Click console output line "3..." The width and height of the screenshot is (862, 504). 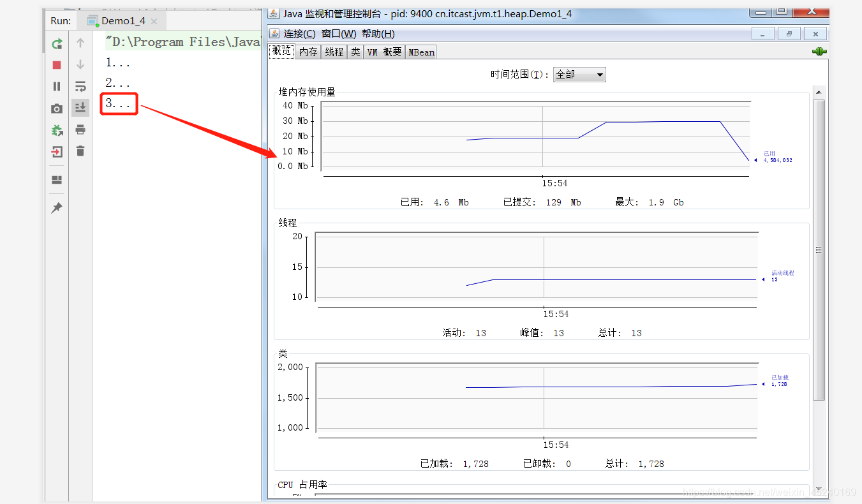[118, 103]
